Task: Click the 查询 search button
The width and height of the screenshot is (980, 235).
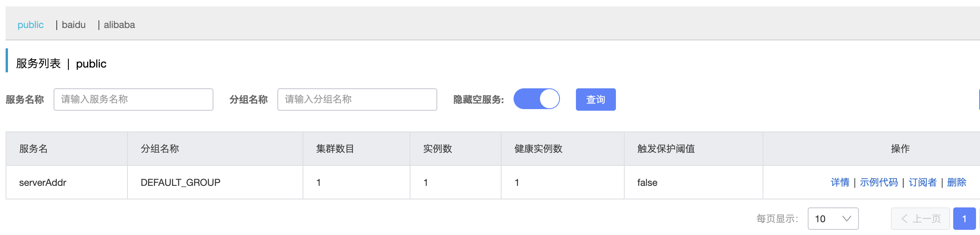Action: click(596, 100)
